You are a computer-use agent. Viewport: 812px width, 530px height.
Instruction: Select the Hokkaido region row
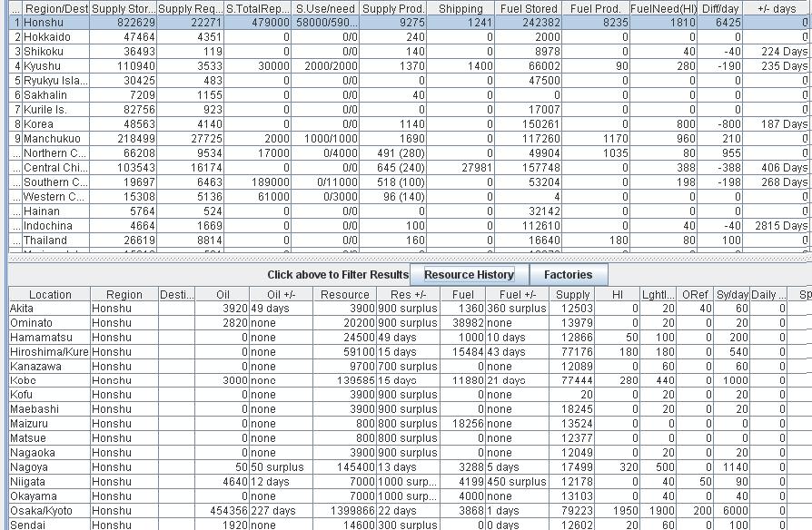coord(409,36)
